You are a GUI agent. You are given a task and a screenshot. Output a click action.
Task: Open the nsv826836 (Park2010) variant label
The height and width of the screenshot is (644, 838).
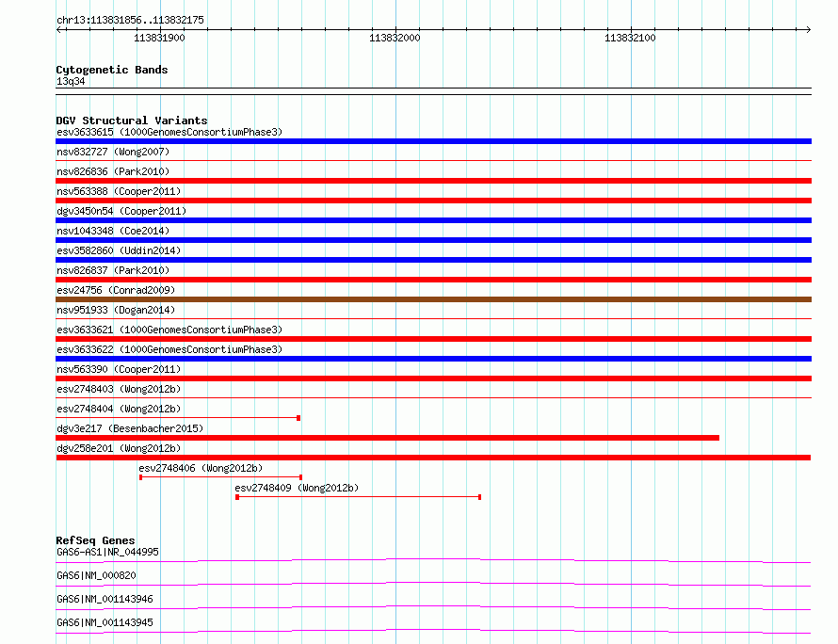[113, 171]
